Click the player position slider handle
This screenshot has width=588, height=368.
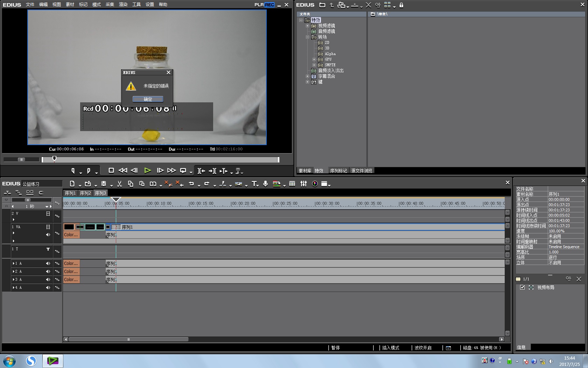tap(54, 159)
